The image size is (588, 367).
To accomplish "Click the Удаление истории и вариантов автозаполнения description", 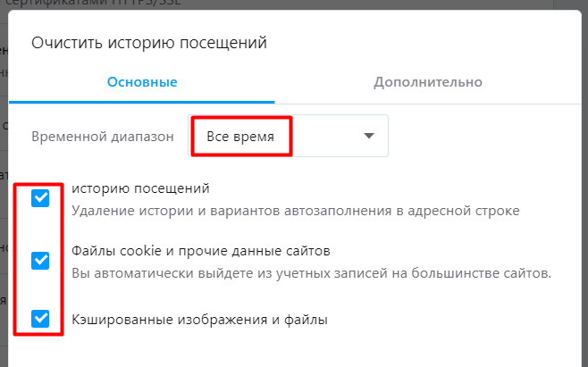I will (295, 211).
